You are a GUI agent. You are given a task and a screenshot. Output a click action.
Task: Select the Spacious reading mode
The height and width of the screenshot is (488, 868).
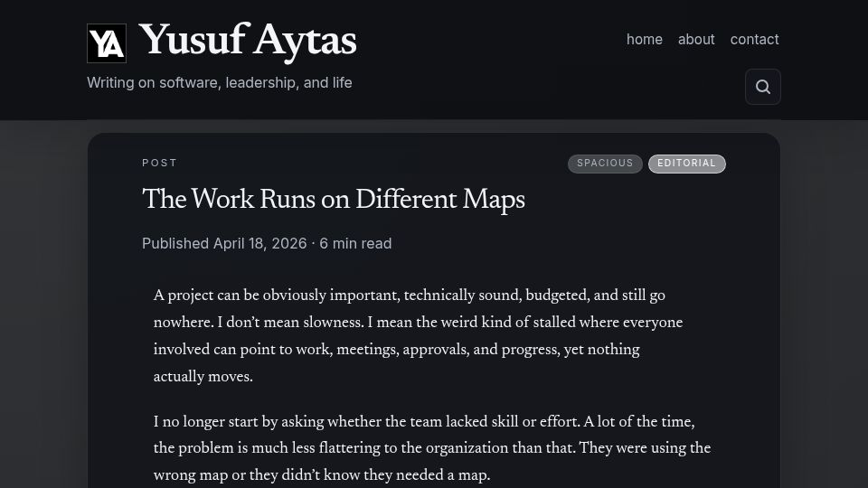point(605,164)
